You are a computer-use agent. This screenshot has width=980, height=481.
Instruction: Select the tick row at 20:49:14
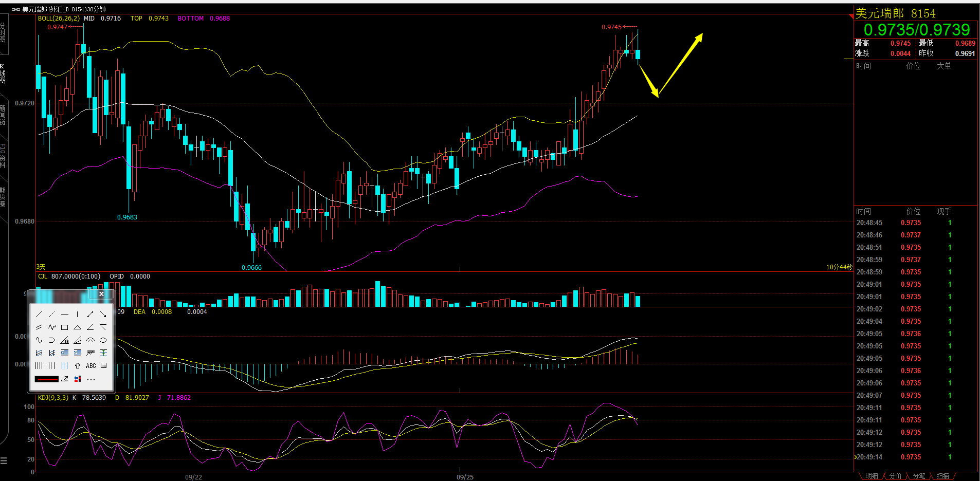[x=916, y=457]
